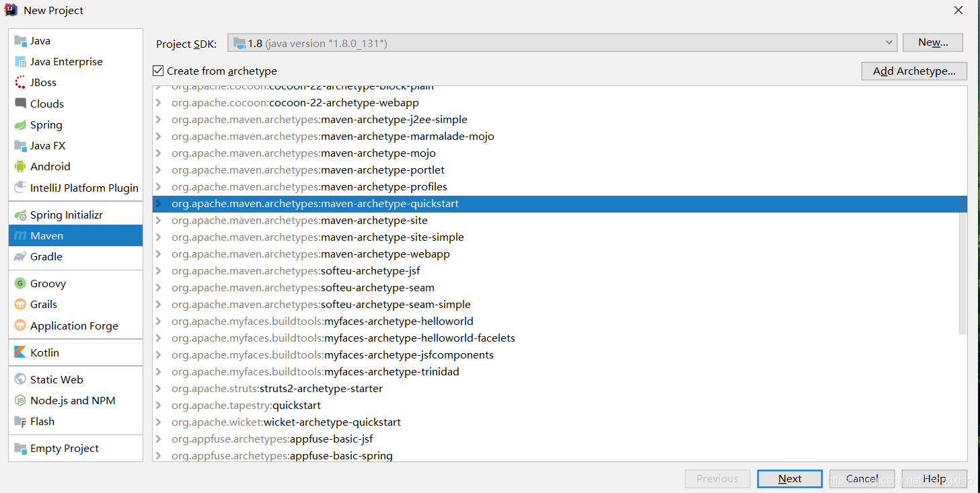Expand maven-archetype-j2ee-simple node
This screenshot has height=493, width=980.
click(x=159, y=119)
